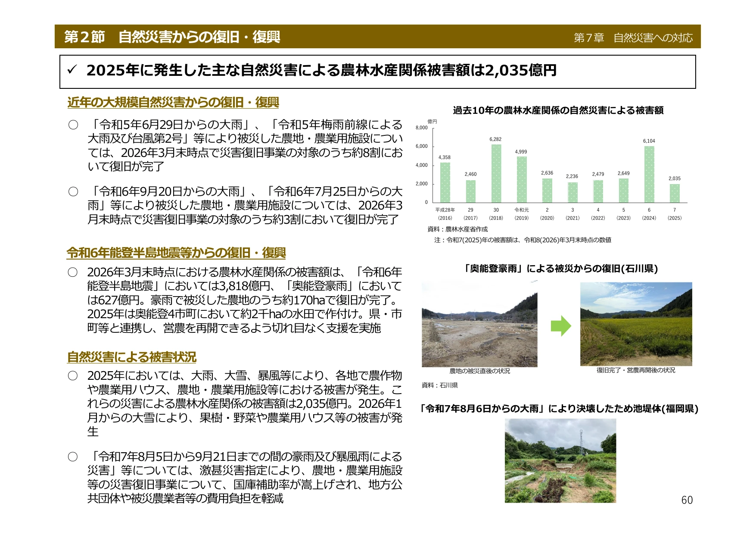Screen dimensions: 756x535
Task: Click the bullet circle before 令和5年6月29日からの大雨
Action: (73, 125)
